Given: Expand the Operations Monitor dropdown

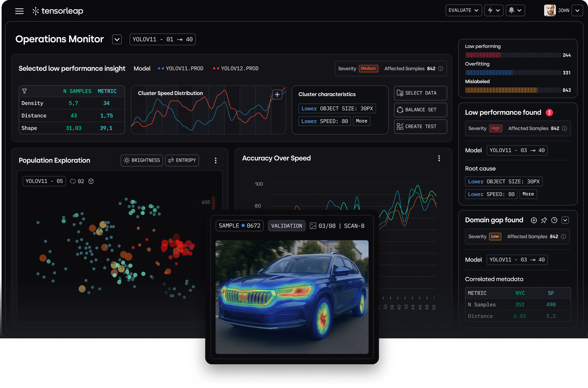Looking at the screenshot, I should [x=117, y=39].
